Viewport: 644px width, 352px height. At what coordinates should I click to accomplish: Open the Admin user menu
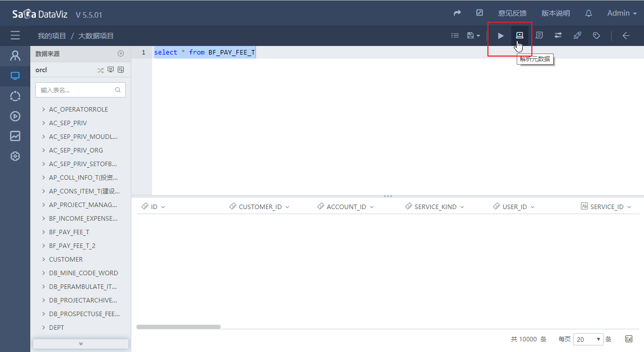pos(621,13)
